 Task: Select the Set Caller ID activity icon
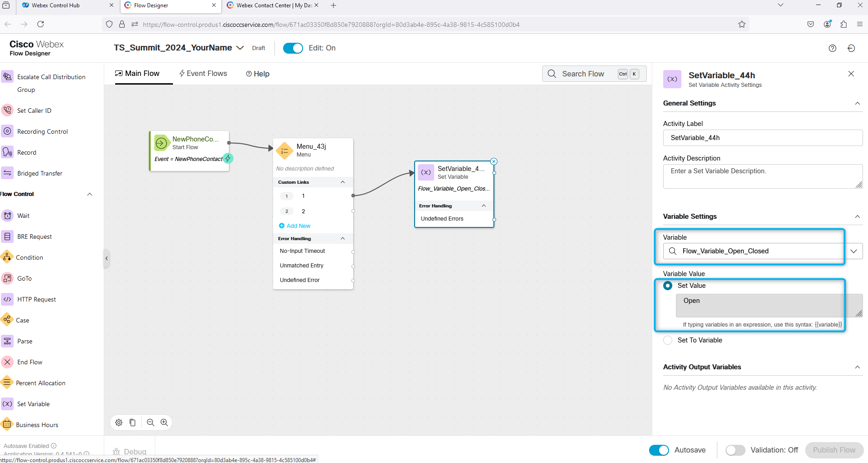click(x=7, y=110)
